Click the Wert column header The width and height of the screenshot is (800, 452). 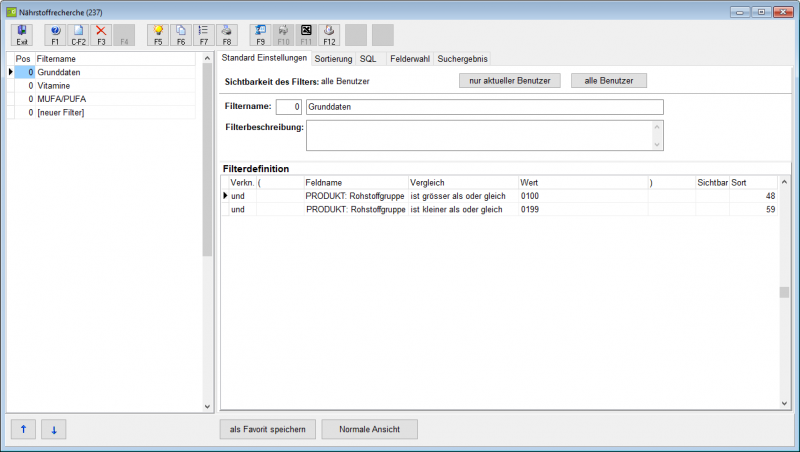583,183
